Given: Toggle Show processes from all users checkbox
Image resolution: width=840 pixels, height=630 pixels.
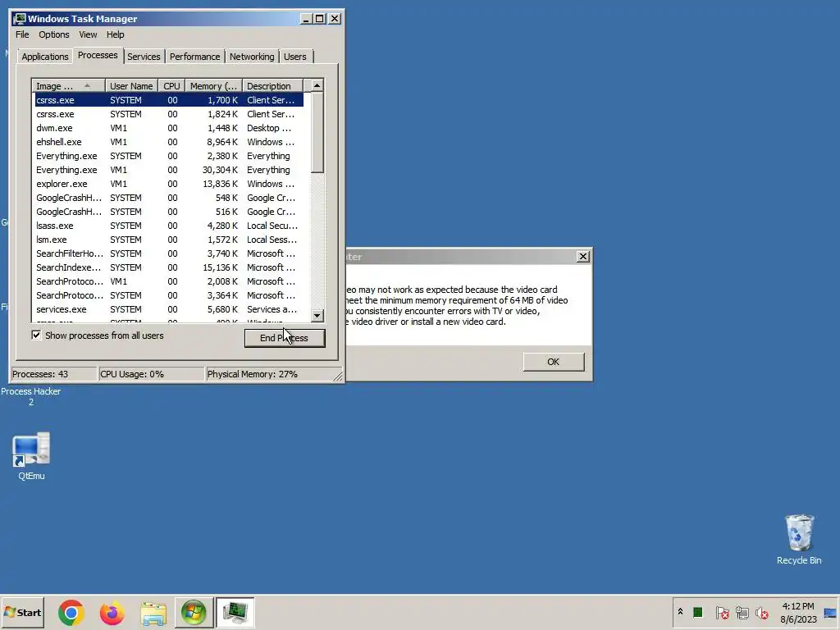Looking at the screenshot, I should 36,336.
